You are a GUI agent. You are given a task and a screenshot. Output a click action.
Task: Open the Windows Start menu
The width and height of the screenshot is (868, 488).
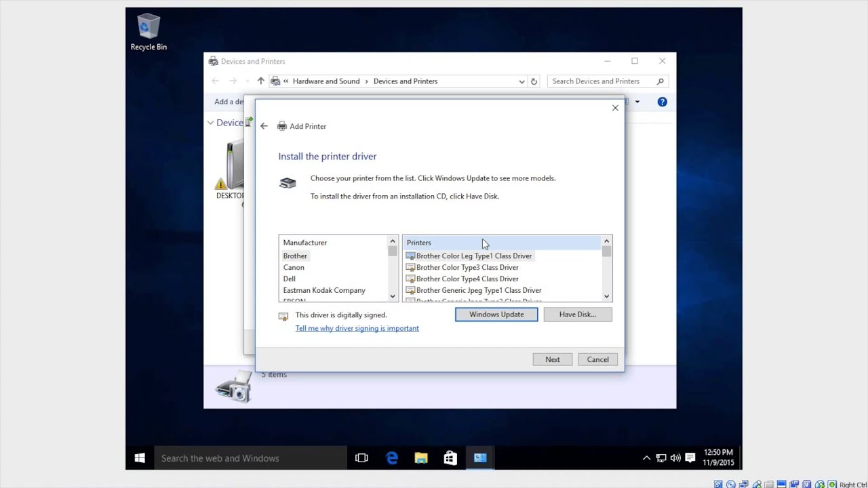140,458
